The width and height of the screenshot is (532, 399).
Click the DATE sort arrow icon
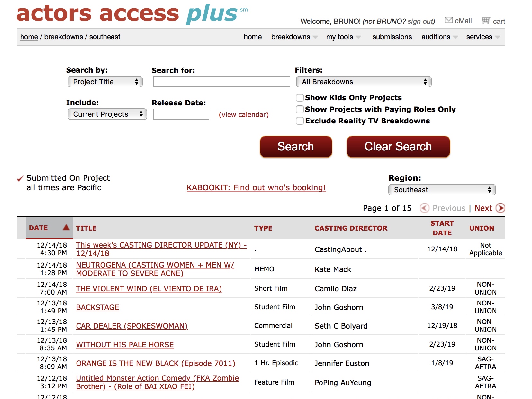pos(66,227)
